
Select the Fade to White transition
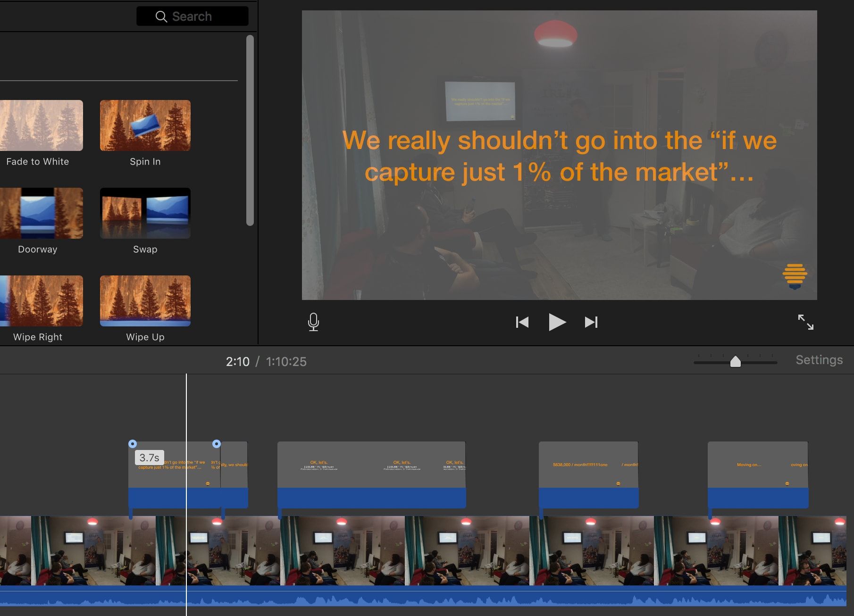42,125
